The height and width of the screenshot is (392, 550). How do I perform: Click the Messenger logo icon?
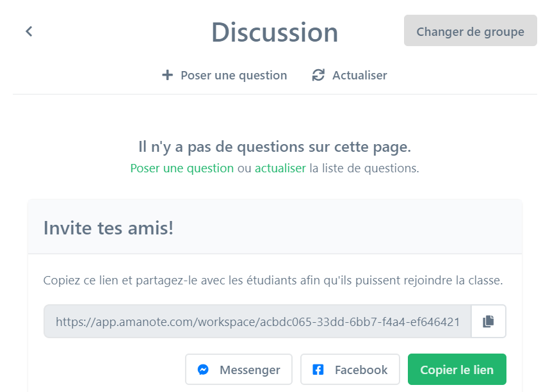(x=203, y=370)
